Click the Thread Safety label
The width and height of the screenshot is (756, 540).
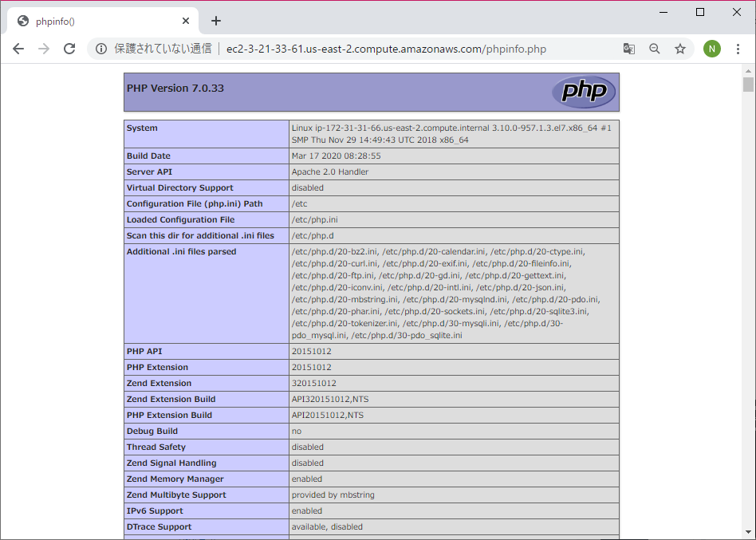tap(156, 447)
